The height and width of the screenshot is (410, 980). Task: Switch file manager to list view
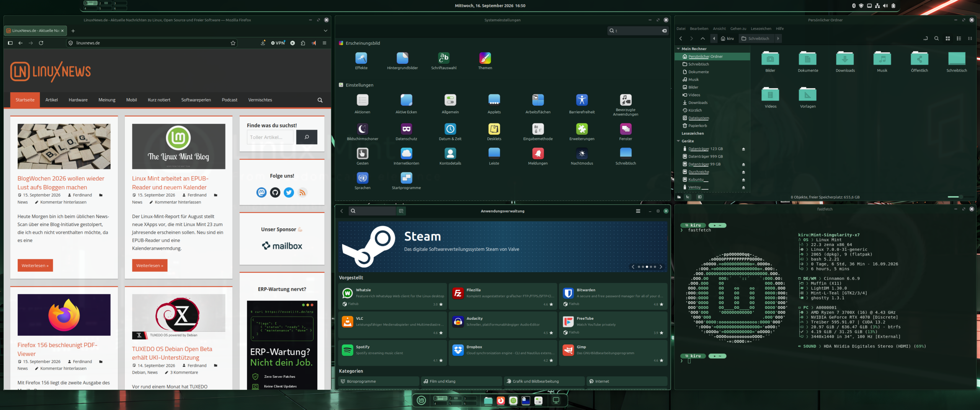(x=959, y=38)
